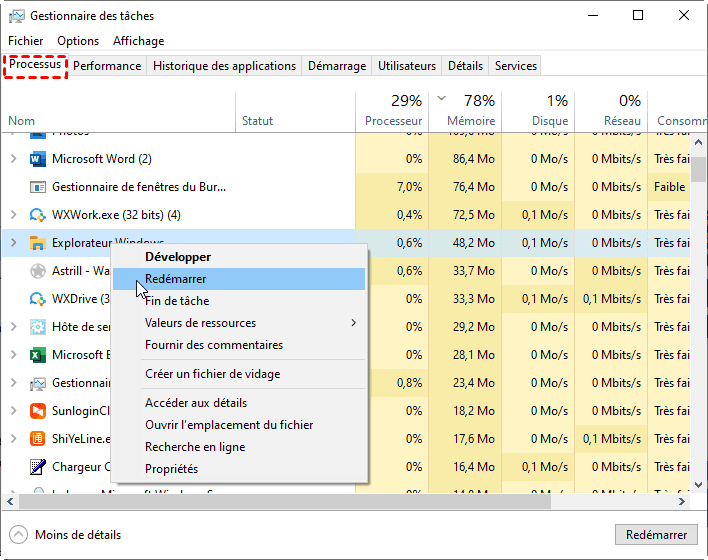
Task: Click the Microsoft Excel process icon
Action: (38, 355)
